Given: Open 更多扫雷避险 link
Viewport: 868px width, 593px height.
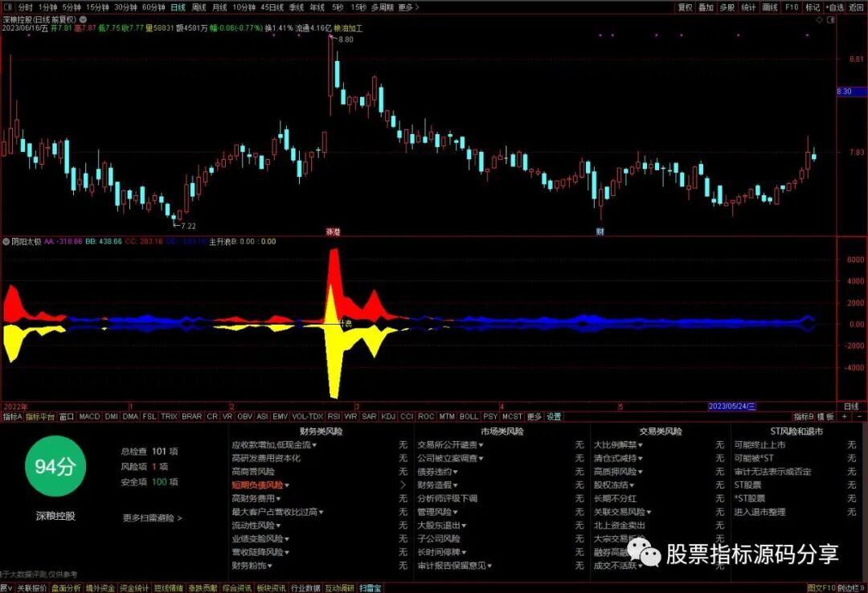Looking at the screenshot, I should (152, 518).
